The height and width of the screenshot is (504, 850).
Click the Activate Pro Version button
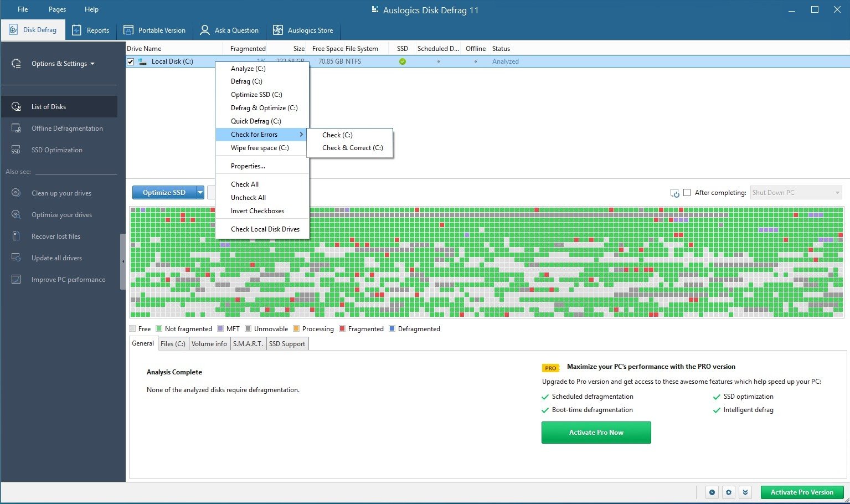point(802,492)
